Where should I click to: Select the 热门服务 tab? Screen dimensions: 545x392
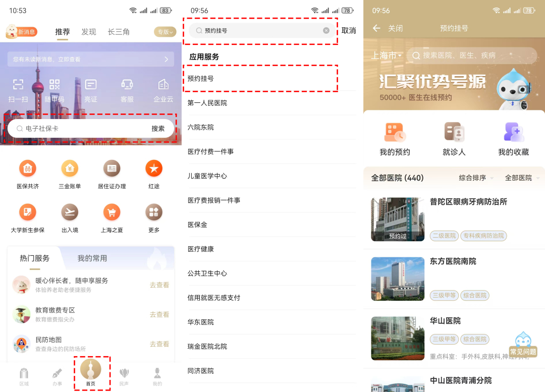click(x=35, y=258)
